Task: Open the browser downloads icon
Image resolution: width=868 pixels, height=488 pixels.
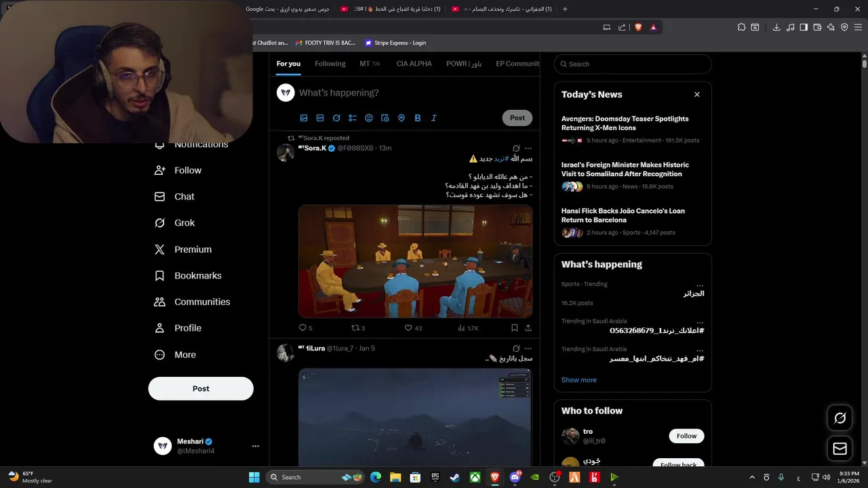Action: coord(776,27)
